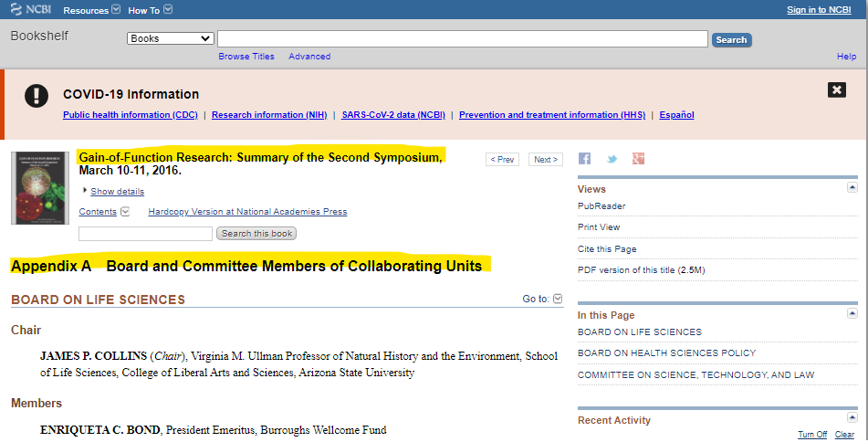Viewport: 868px width, 442px height.
Task: Go to next page with Next
Action: click(x=545, y=160)
